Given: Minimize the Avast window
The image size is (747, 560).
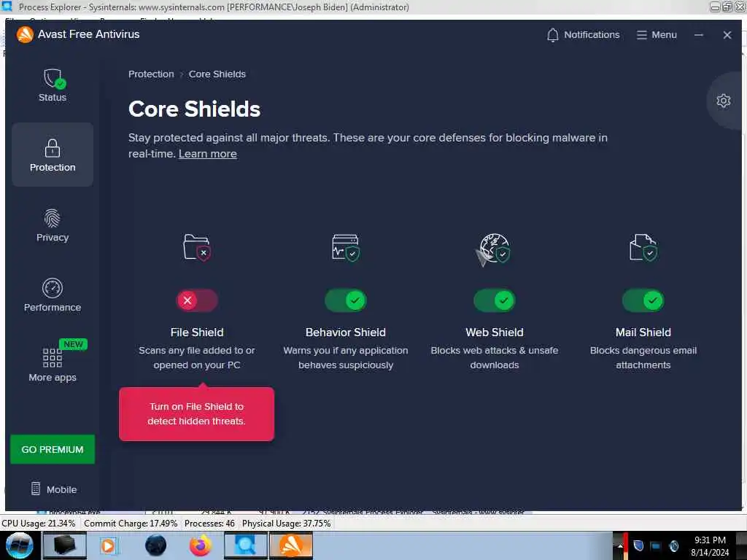Looking at the screenshot, I should (698, 35).
